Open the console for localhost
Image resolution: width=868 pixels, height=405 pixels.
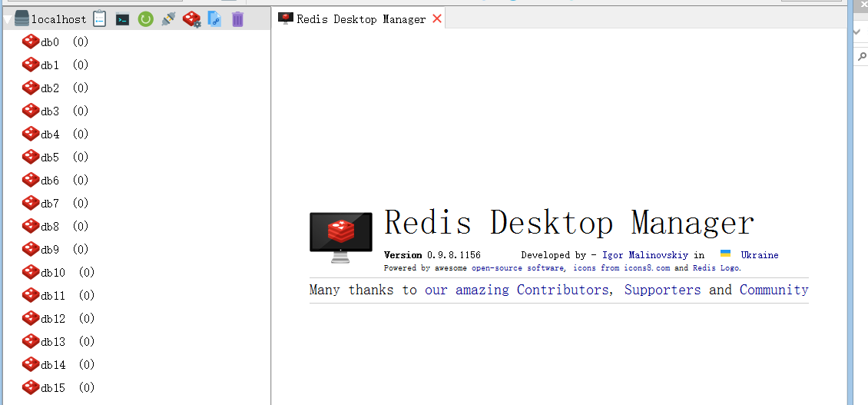[x=122, y=19]
